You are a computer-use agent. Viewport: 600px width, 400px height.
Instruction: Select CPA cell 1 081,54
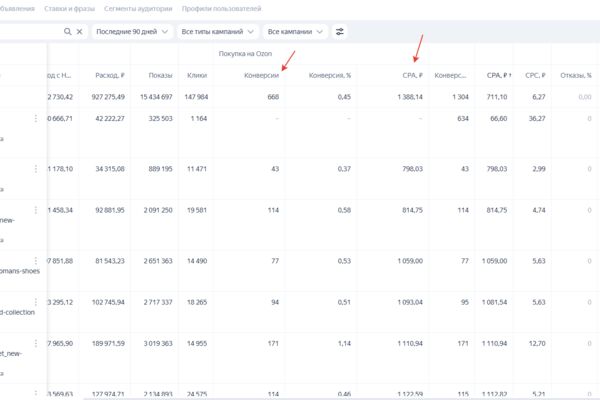click(x=494, y=302)
